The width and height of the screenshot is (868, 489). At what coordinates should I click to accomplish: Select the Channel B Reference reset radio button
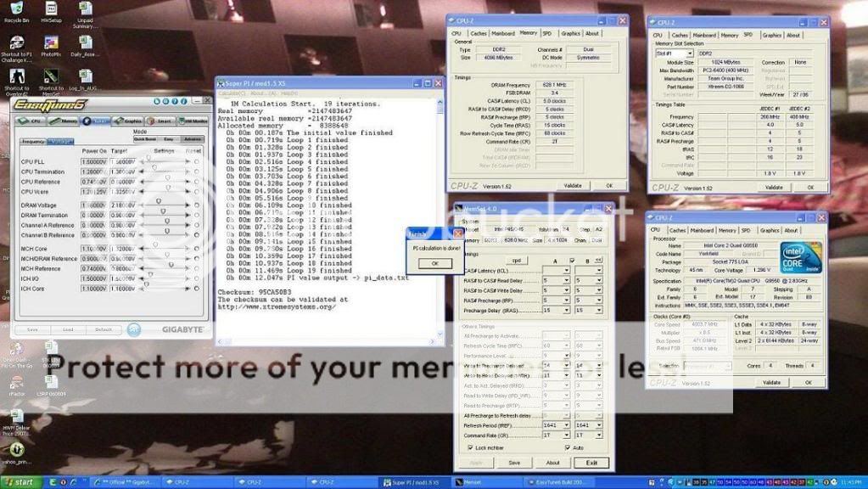pyautogui.click(x=197, y=235)
